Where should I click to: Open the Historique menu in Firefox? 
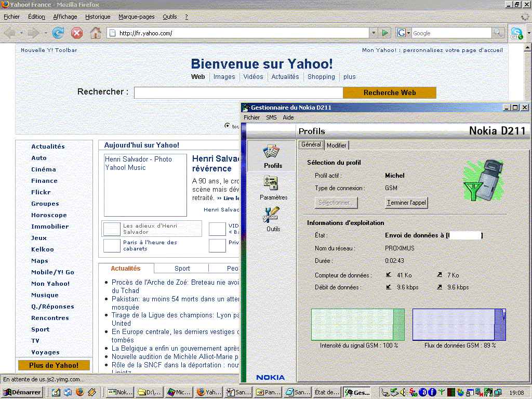(x=98, y=17)
